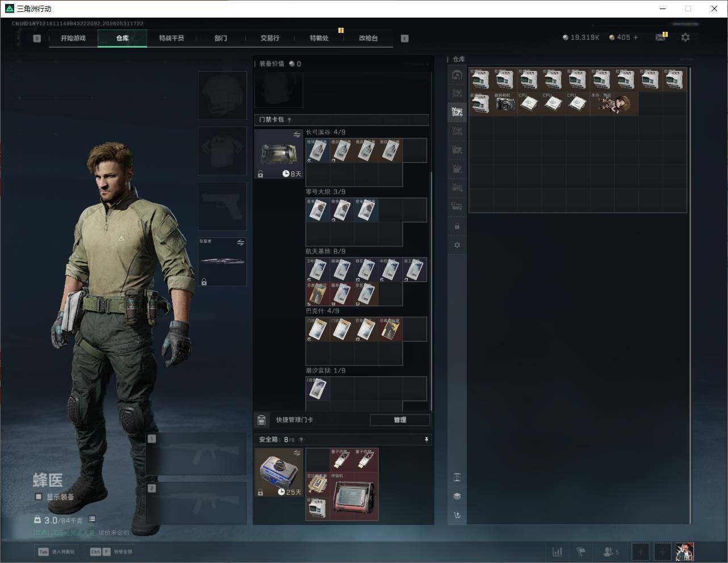Click the player avatar in bottom bar
The height and width of the screenshot is (563, 728).
click(x=685, y=552)
